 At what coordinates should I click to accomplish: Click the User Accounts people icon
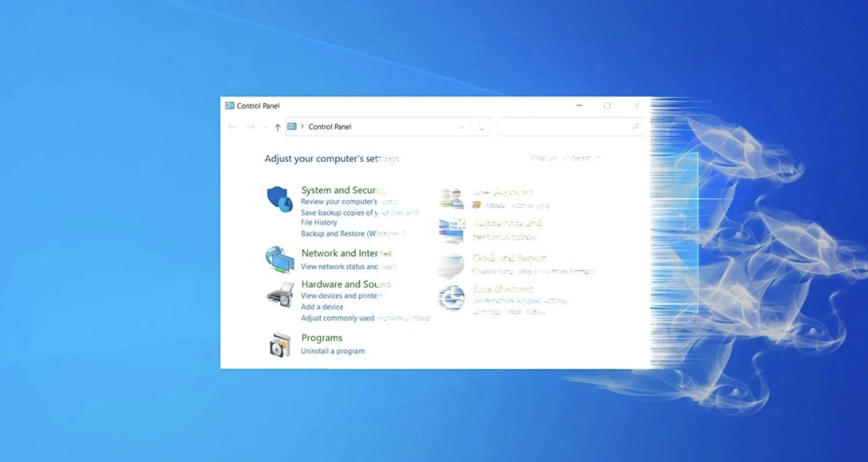pos(451,198)
